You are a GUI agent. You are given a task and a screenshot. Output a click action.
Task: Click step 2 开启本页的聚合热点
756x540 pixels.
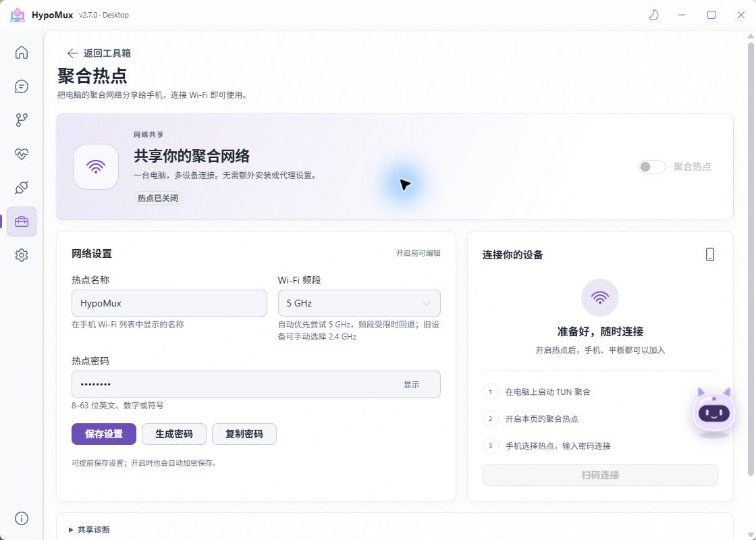point(541,419)
